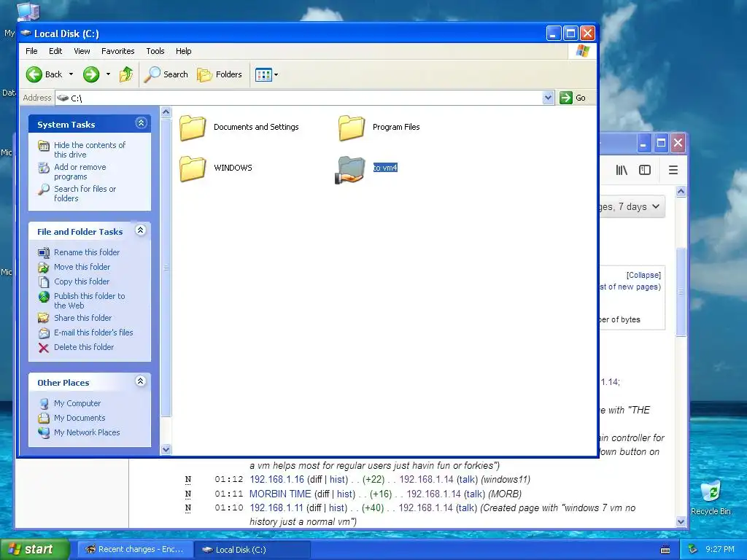Open Search in the Explorer toolbar
The image size is (747, 560).
tap(166, 74)
